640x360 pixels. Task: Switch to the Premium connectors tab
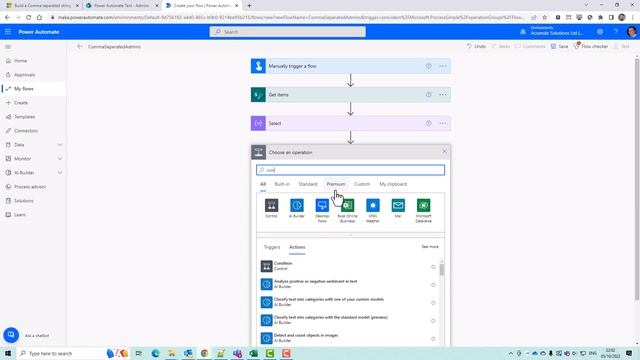(x=336, y=184)
